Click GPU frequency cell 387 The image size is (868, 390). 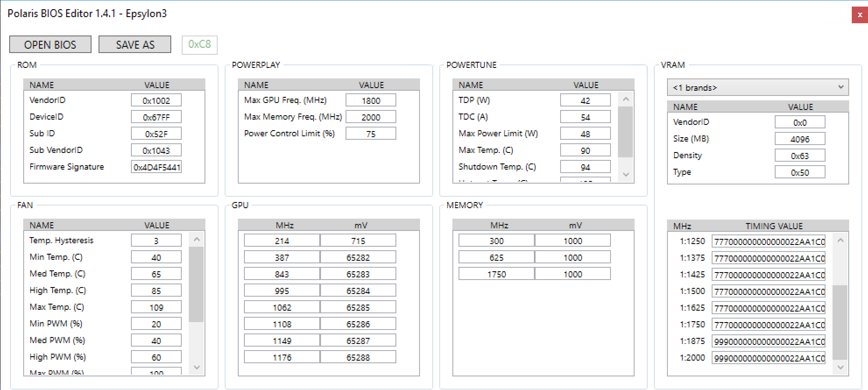click(282, 257)
